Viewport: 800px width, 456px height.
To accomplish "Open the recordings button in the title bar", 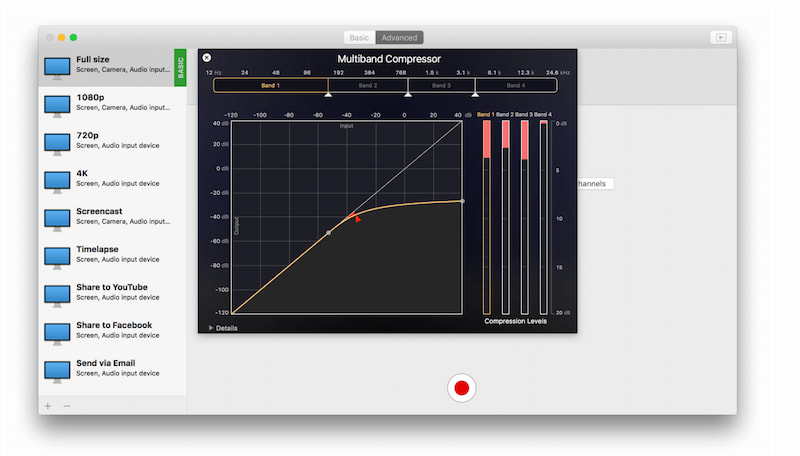I will (720, 38).
